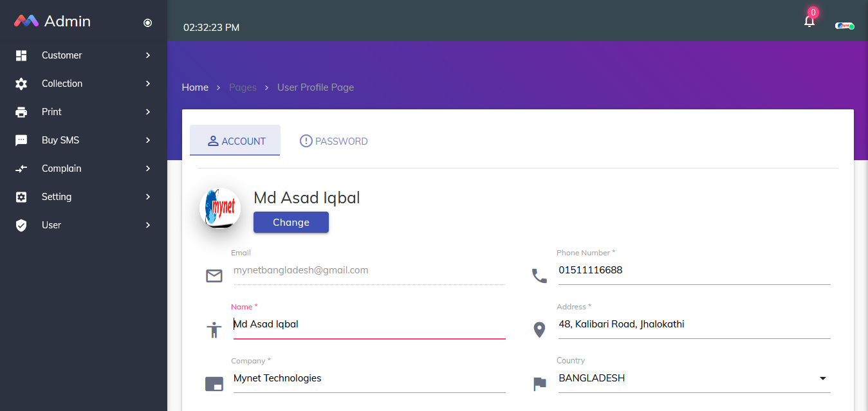This screenshot has width=868, height=411.
Task: Click the Change profile picture button
Action: [x=291, y=223]
